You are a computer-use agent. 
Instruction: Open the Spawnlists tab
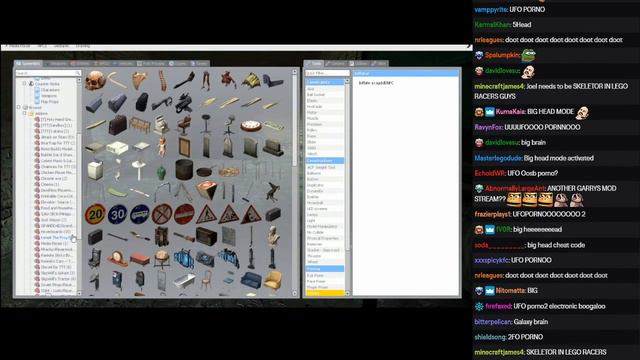[x=29, y=64]
